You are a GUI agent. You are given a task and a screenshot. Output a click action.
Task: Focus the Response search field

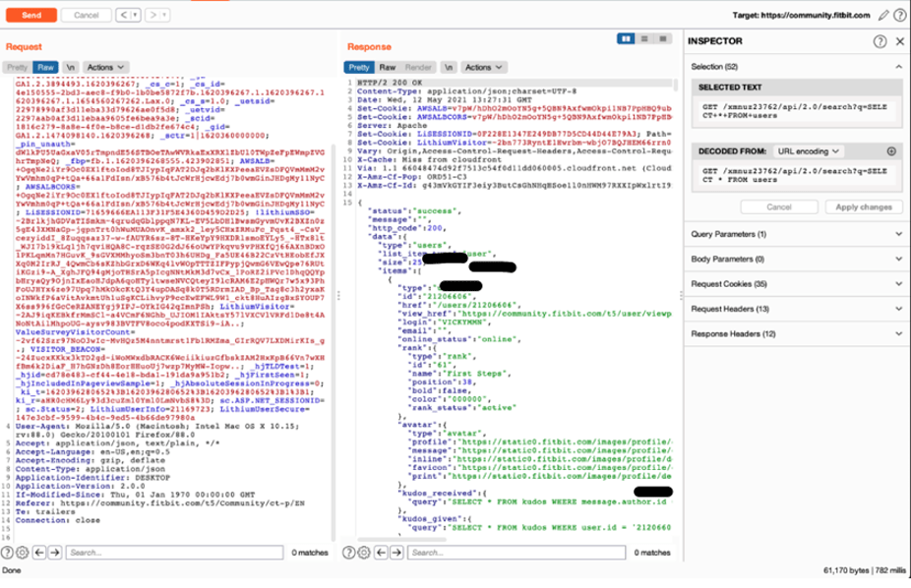point(516,553)
